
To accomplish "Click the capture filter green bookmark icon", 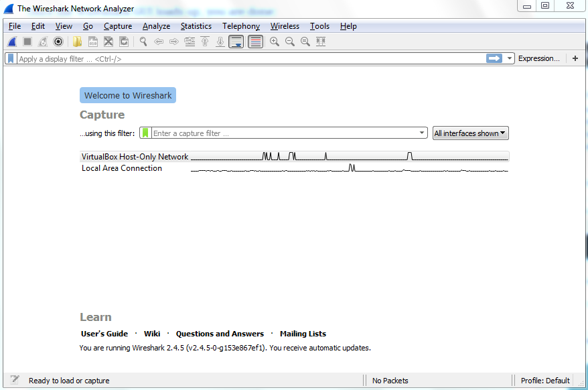I will (x=145, y=133).
